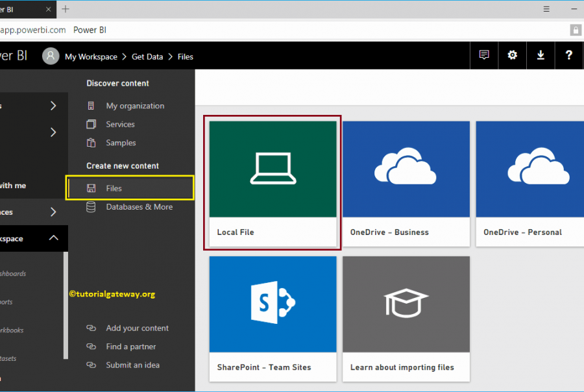This screenshot has height=392, width=584.
Task: Browse the Samples content
Action: [118, 143]
